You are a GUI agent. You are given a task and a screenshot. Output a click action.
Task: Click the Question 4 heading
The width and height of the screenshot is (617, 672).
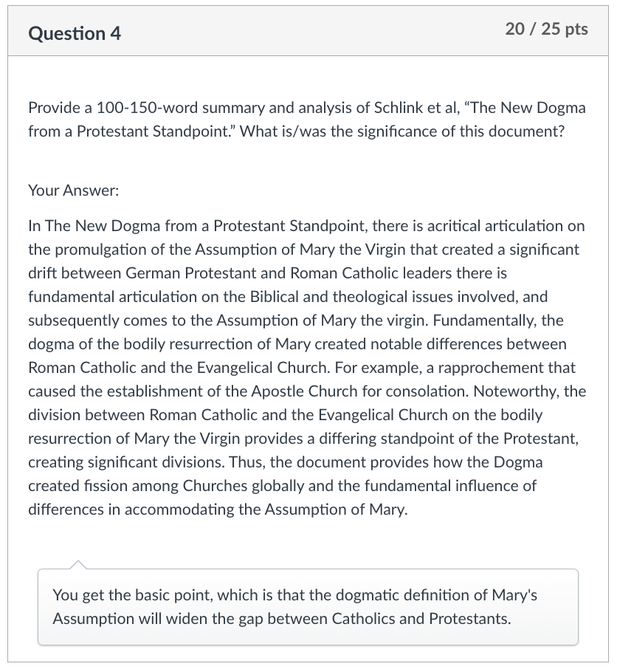[75, 33]
